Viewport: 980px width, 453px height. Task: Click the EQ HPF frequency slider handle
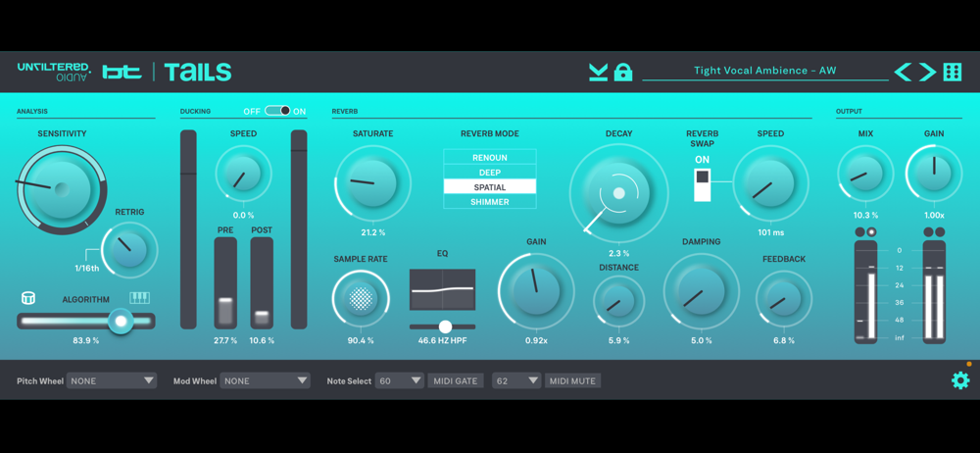pos(445,327)
